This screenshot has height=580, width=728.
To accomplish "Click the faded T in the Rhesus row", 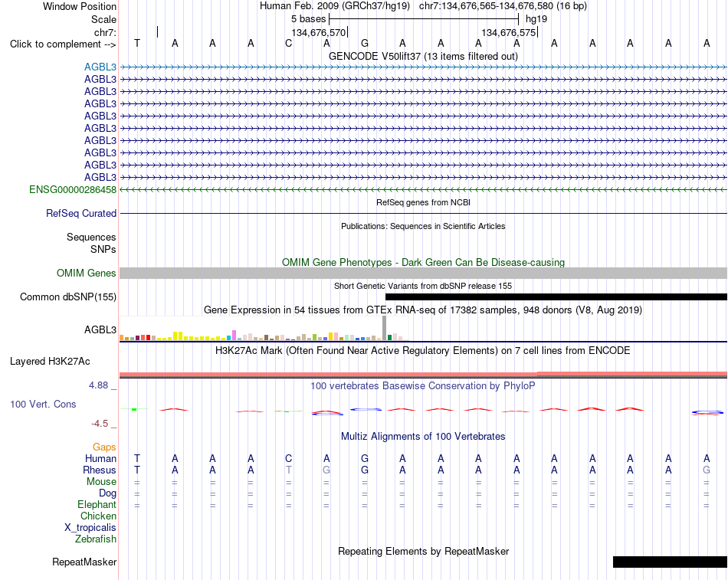I will pos(289,470).
